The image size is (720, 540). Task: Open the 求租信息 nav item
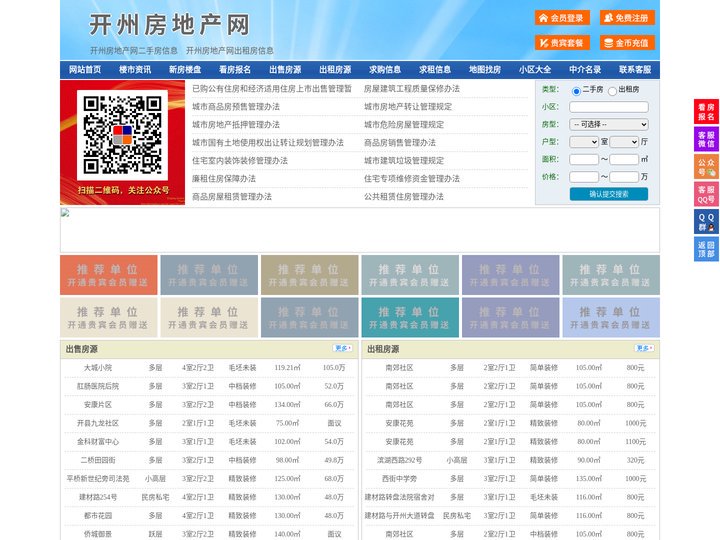(x=435, y=70)
